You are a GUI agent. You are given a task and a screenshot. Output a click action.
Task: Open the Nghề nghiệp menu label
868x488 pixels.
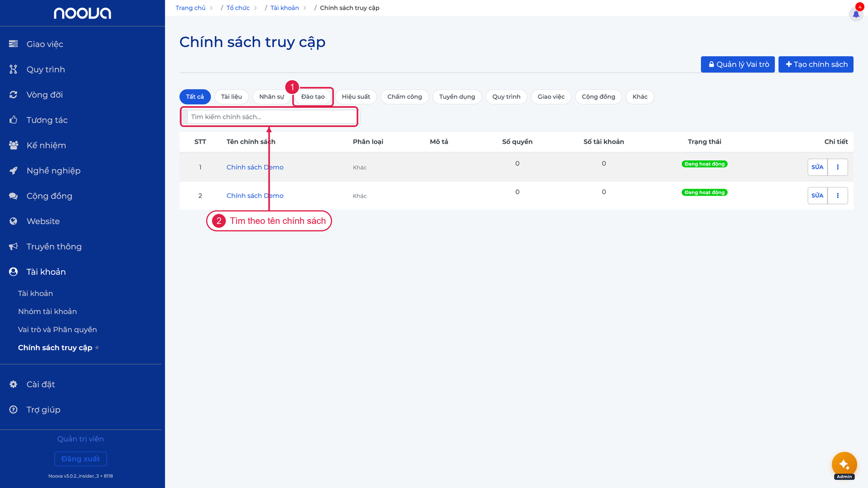tap(54, 170)
